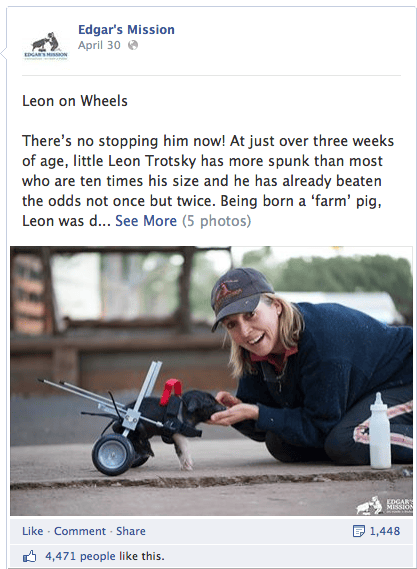
Task: Click the (5 photos) album text
Action: click(x=217, y=221)
